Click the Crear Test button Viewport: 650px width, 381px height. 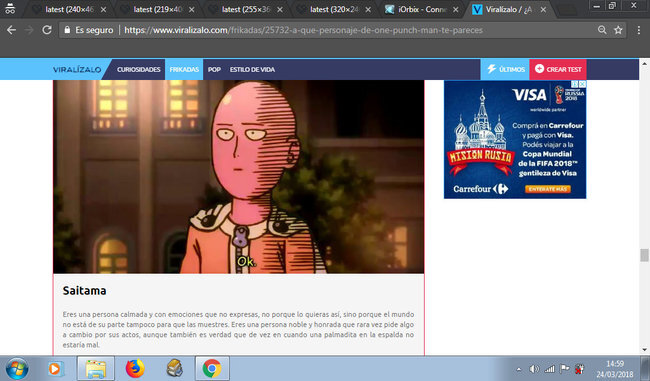tap(558, 70)
